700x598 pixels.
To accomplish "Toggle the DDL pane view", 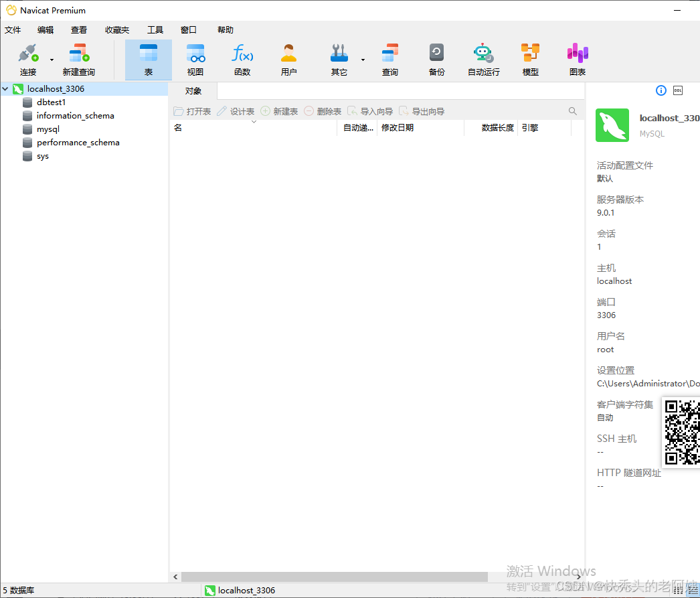I will coord(677,90).
